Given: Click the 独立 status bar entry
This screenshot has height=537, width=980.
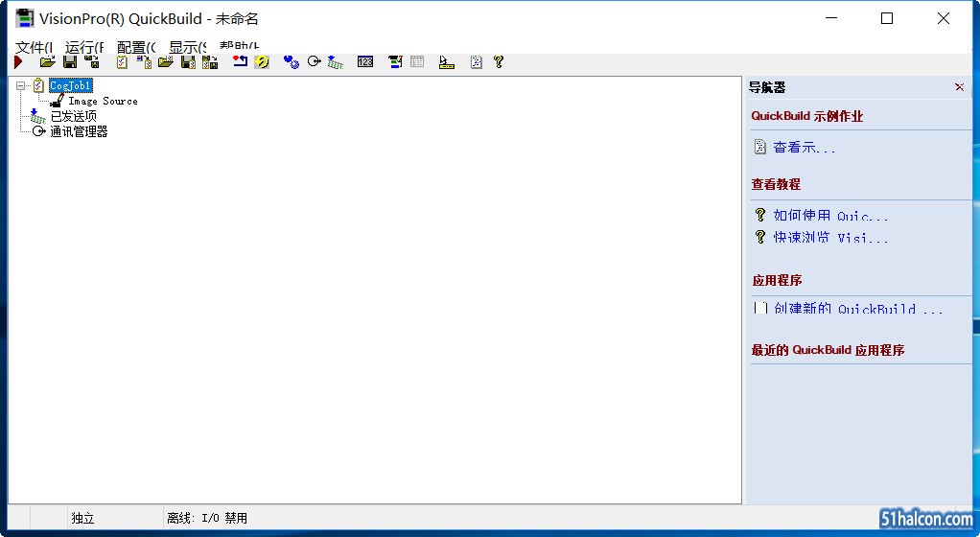Looking at the screenshot, I should point(82,518).
